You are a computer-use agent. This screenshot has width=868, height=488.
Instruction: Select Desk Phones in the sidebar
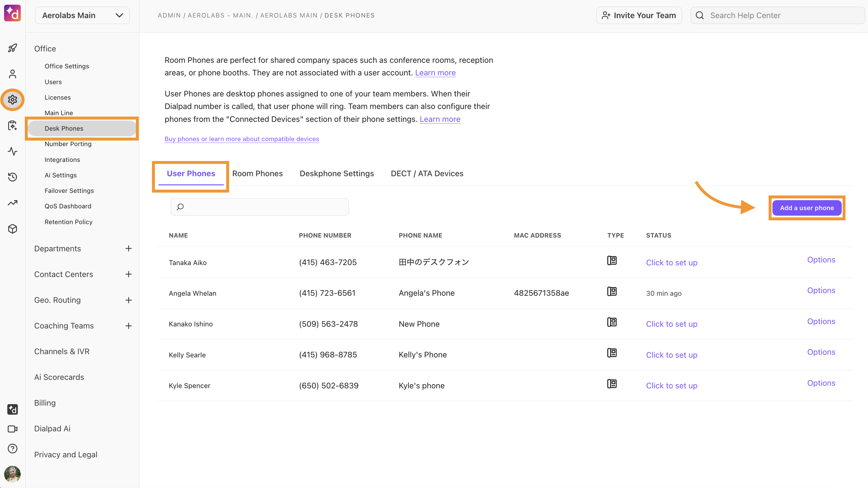click(82, 128)
